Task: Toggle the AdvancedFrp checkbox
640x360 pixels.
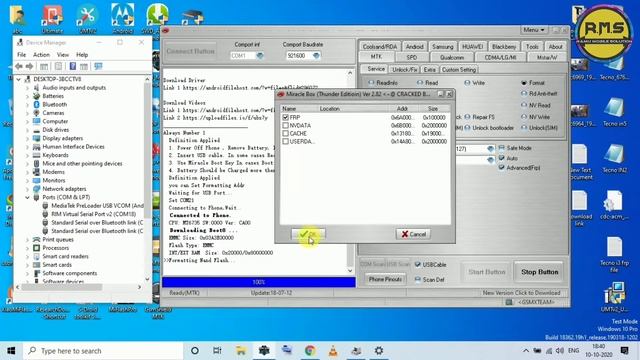Action: point(502,167)
